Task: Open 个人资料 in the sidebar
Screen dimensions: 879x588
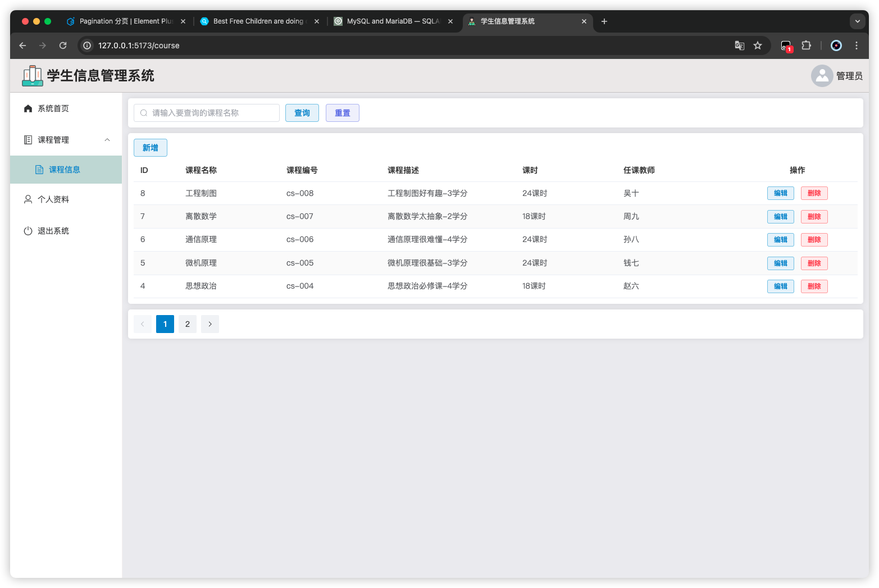Action: (x=66, y=199)
